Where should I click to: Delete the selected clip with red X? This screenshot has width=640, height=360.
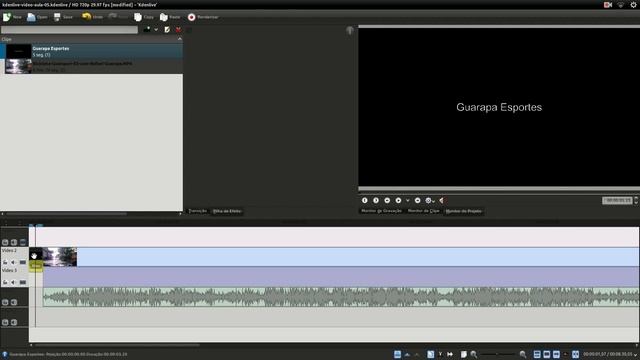pyautogui.click(x=178, y=29)
